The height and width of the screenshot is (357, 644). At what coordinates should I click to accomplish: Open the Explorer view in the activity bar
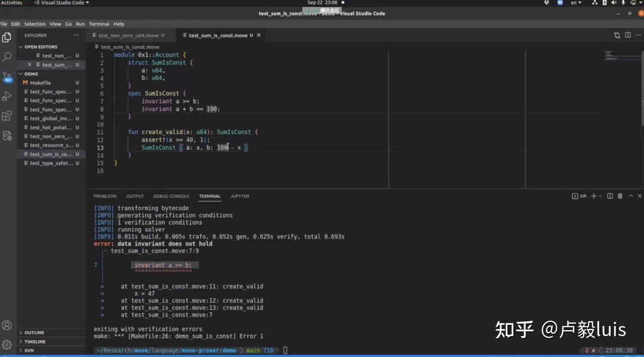point(7,38)
